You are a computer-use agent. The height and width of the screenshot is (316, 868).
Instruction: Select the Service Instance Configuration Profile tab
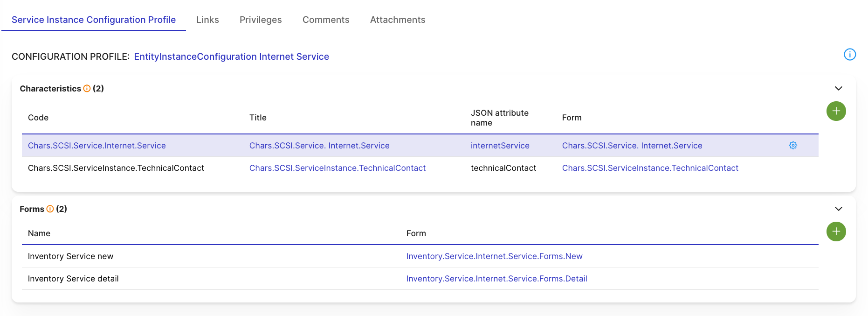tap(94, 20)
